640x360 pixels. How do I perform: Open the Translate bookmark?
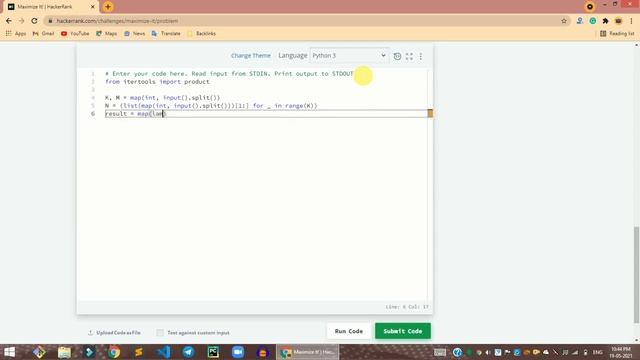click(x=166, y=33)
